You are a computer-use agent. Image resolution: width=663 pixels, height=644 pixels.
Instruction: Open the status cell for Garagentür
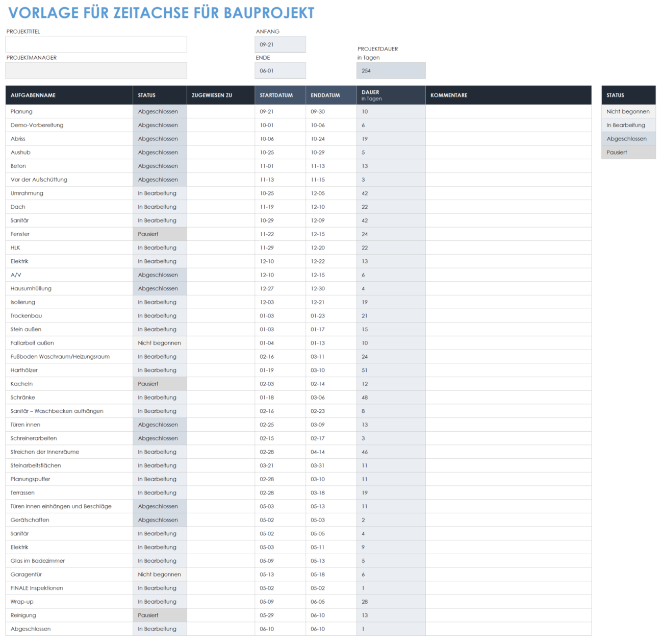(160, 574)
